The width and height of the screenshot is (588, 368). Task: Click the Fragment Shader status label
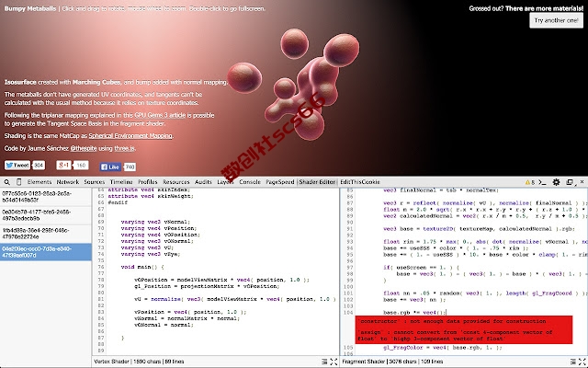(x=392, y=362)
